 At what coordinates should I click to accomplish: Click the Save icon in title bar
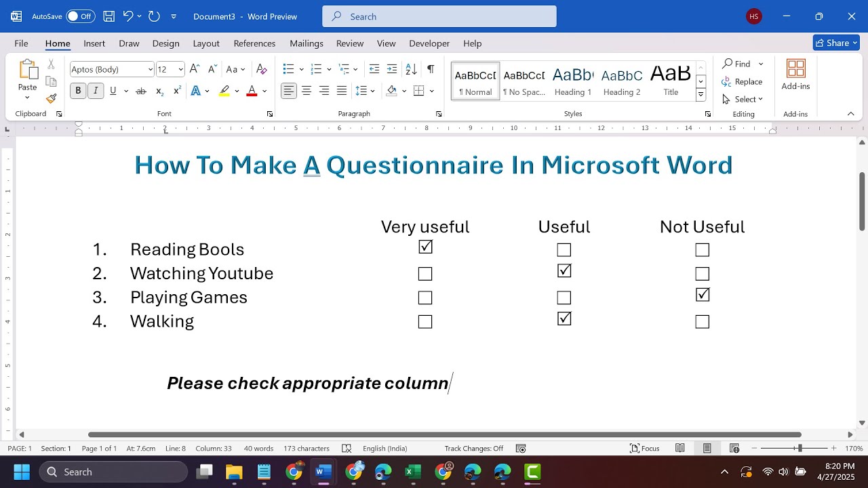coord(108,16)
